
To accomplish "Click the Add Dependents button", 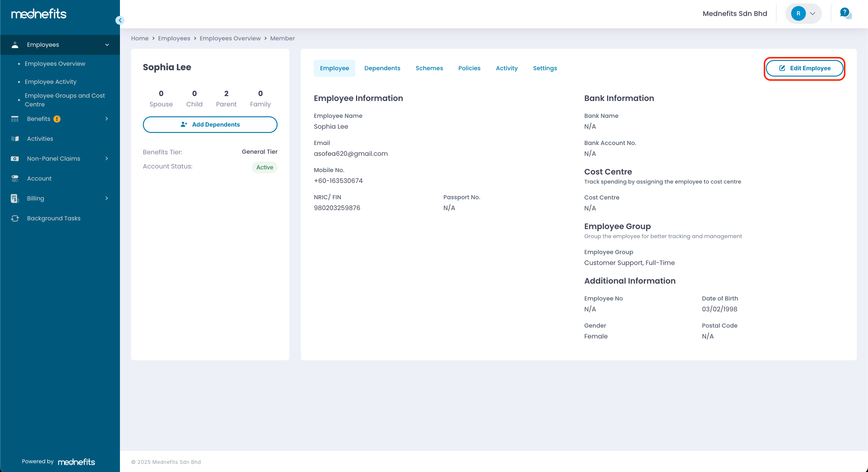I will [x=210, y=125].
